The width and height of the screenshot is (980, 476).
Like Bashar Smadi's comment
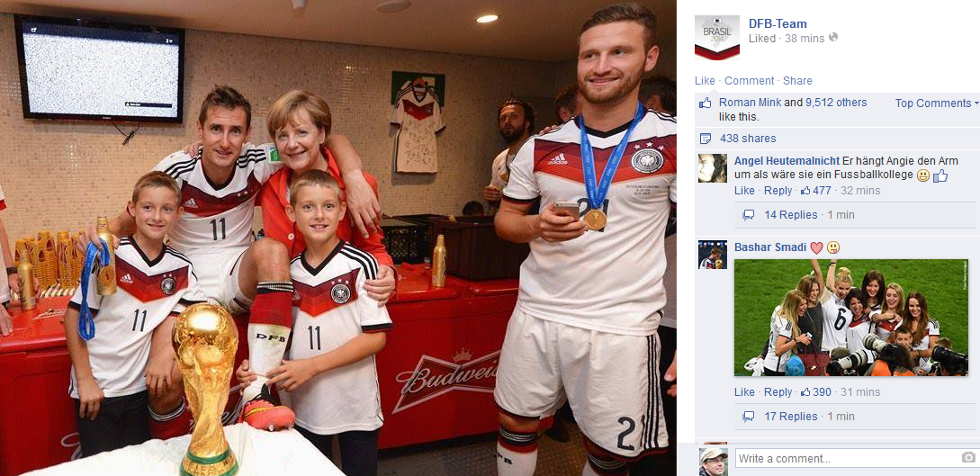[744, 391]
